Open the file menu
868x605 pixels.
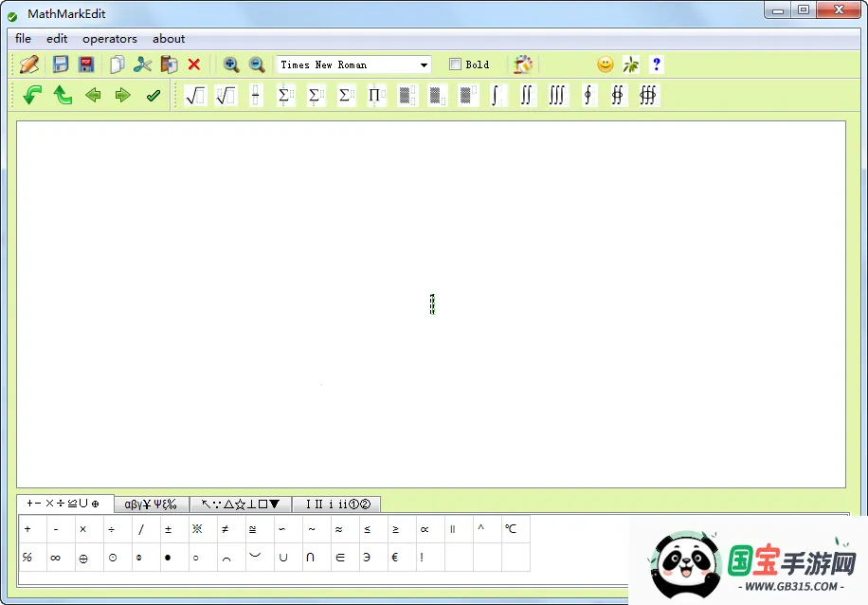pos(22,39)
